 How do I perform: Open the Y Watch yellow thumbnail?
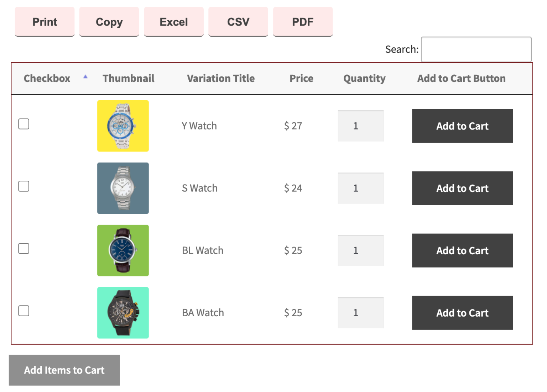[123, 126]
